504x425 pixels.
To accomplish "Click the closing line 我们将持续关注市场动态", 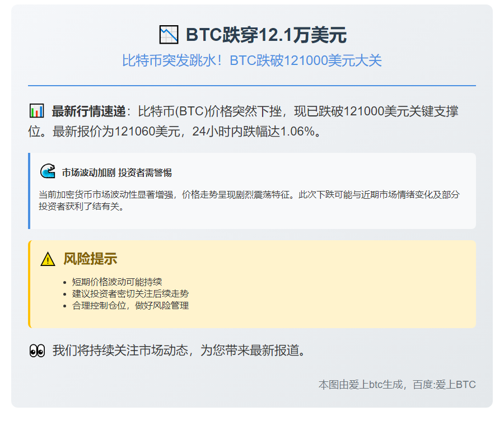I will 179,351.
